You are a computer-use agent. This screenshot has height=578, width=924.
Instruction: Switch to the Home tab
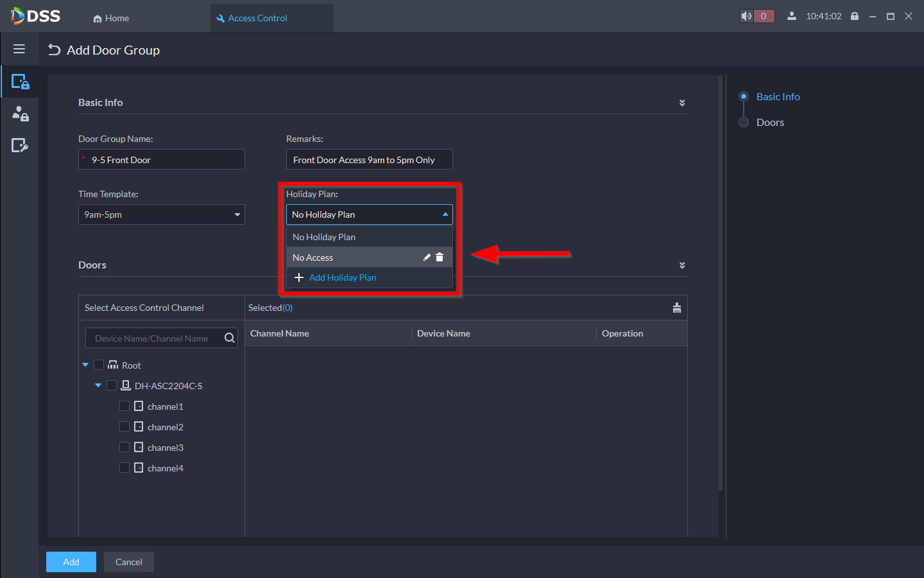click(111, 18)
